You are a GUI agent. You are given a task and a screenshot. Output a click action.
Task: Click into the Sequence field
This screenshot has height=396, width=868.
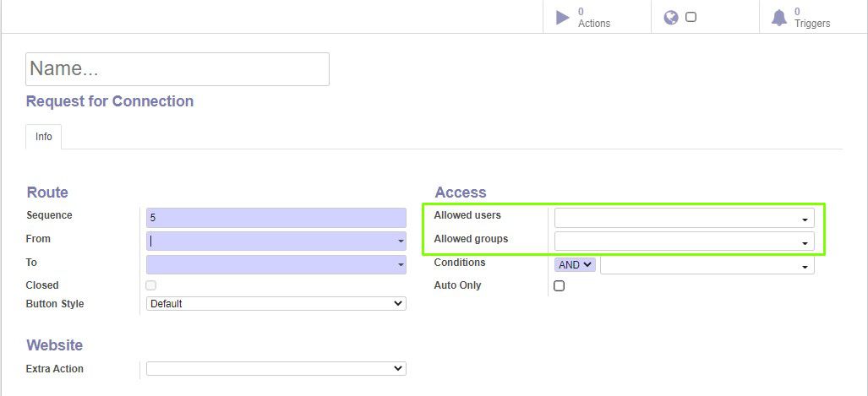point(276,218)
